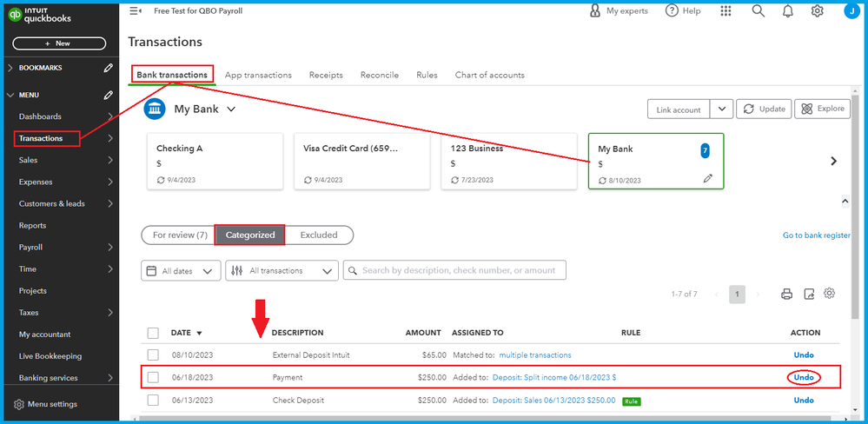Select the Excluded tab
The image size is (868, 424).
319,235
